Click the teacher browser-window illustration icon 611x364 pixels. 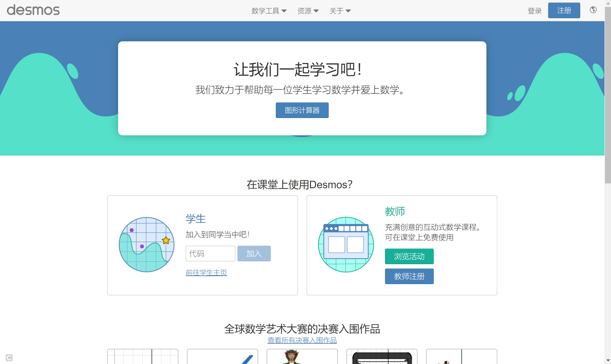pyautogui.click(x=346, y=244)
